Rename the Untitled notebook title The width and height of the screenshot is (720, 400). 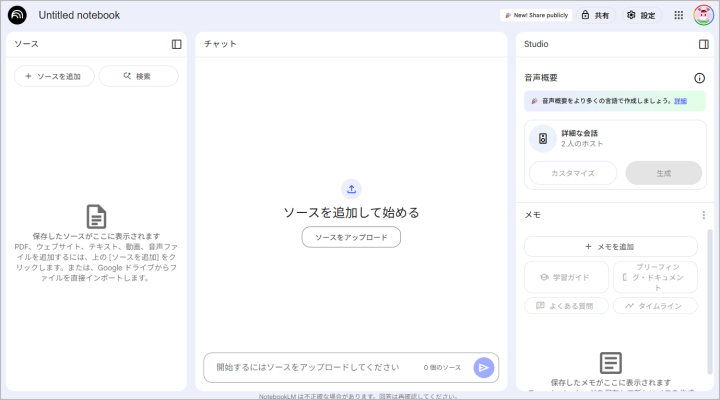click(79, 15)
